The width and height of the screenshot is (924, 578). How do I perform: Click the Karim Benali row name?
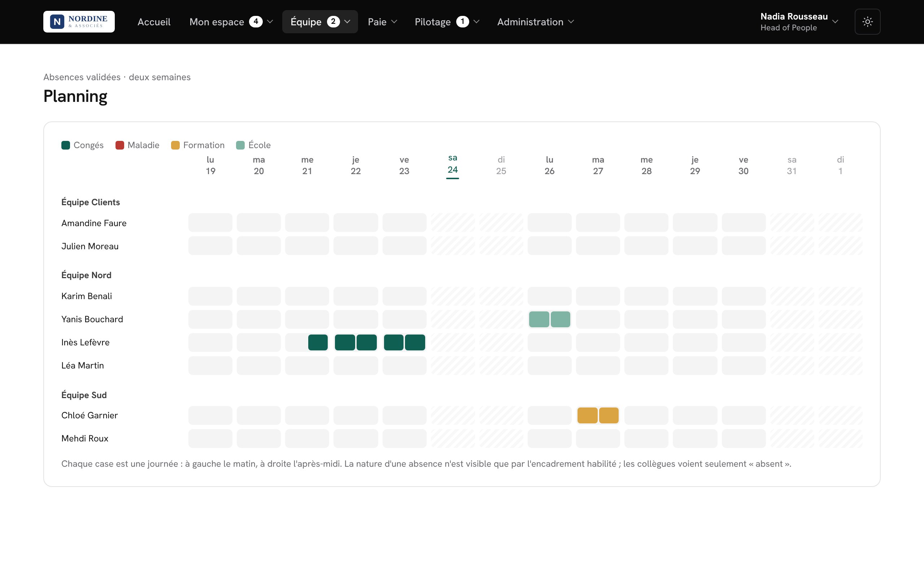[87, 296]
